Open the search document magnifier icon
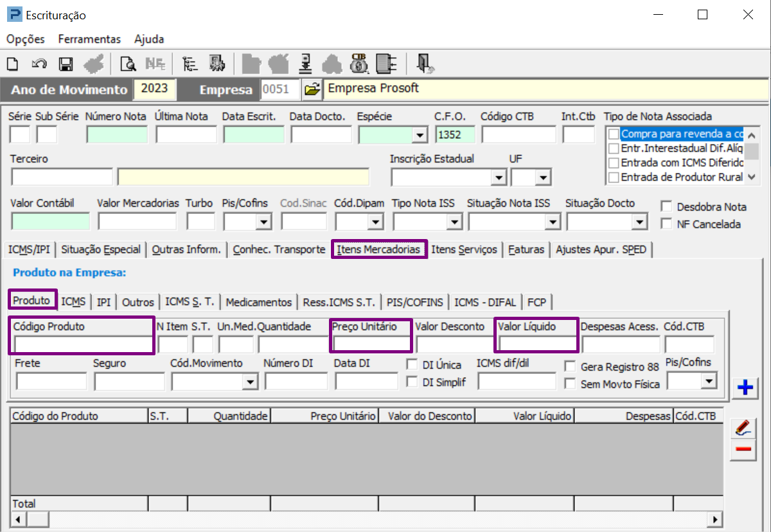Viewport: 771px width, 532px height. (x=128, y=64)
